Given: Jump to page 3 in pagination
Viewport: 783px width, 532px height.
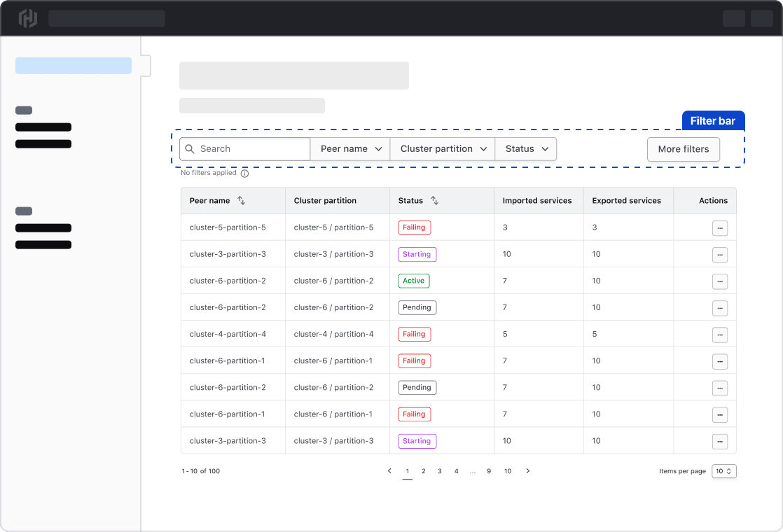Looking at the screenshot, I should (440, 471).
